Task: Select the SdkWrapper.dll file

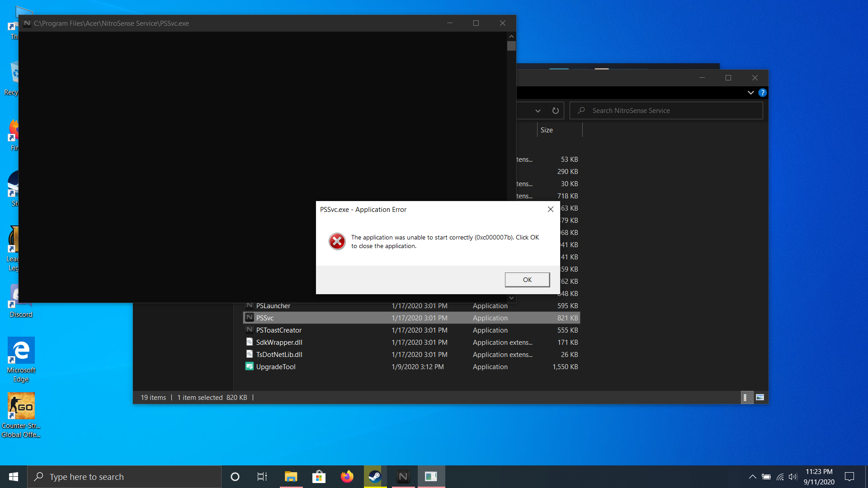Action: 279,343
